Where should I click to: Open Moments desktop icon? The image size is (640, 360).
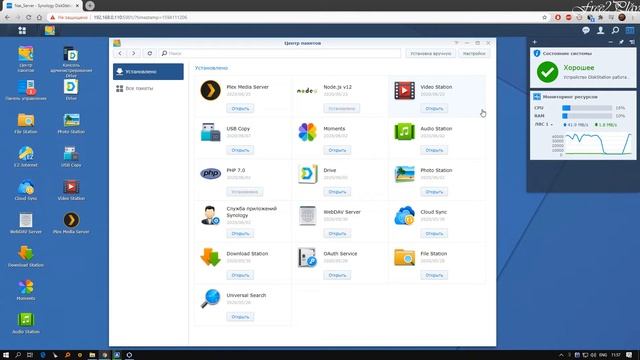pyautogui.click(x=26, y=290)
